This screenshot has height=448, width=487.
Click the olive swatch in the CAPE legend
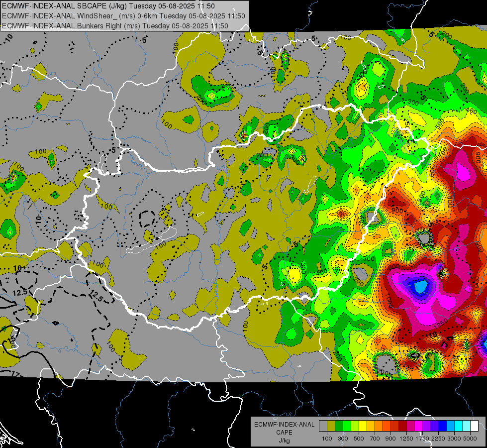click(331, 426)
